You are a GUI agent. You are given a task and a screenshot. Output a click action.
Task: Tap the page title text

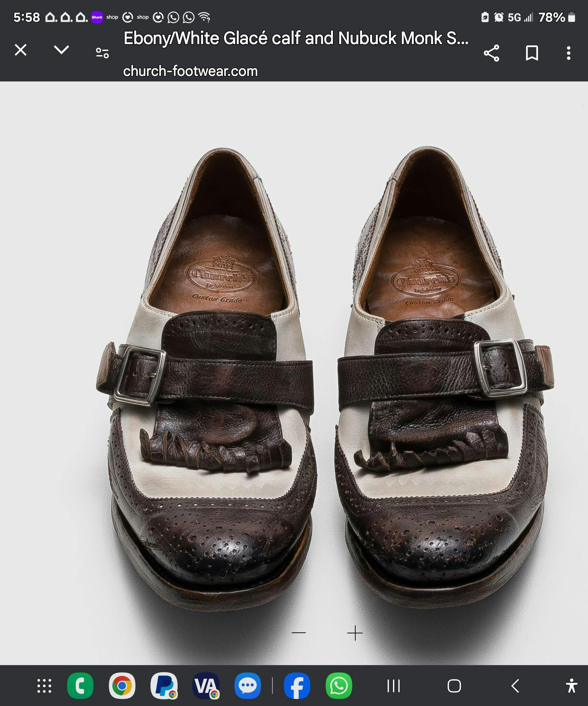click(x=296, y=38)
